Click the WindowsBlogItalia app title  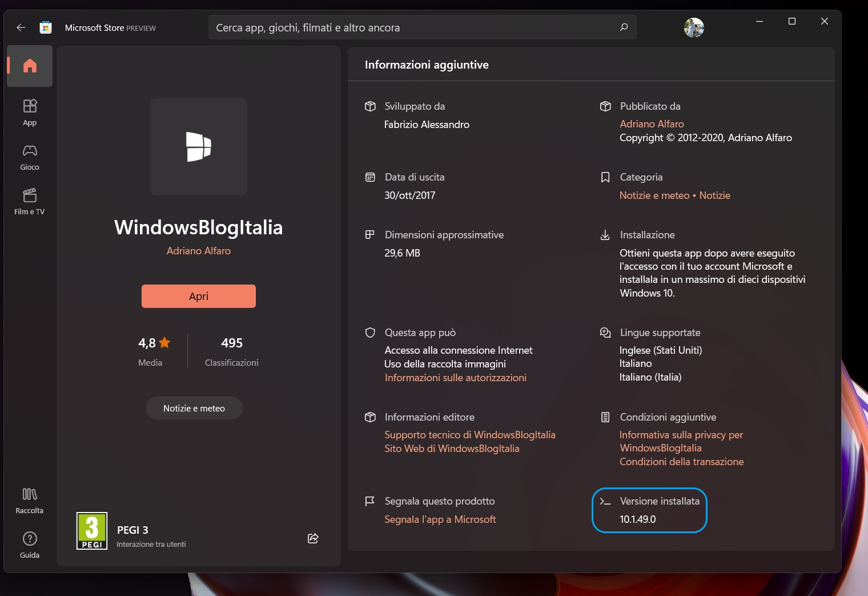click(x=199, y=227)
